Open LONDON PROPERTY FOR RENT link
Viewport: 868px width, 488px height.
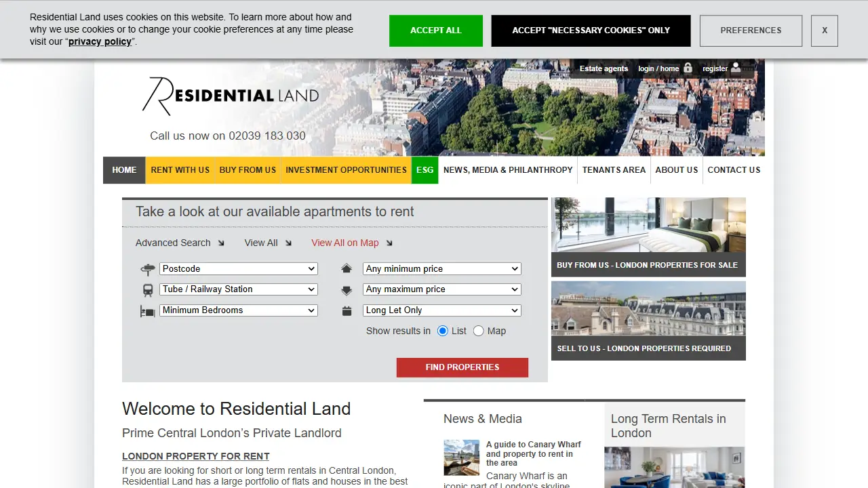pyautogui.click(x=196, y=456)
